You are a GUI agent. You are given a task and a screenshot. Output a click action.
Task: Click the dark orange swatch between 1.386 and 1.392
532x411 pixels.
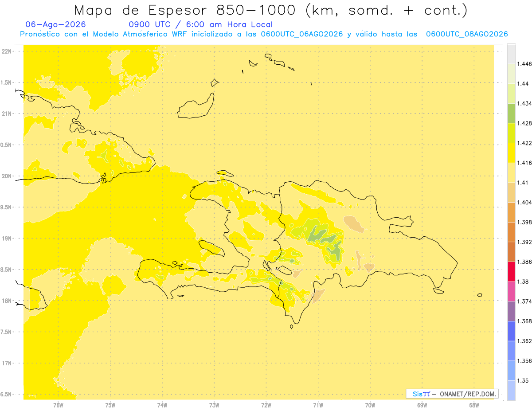click(511, 252)
